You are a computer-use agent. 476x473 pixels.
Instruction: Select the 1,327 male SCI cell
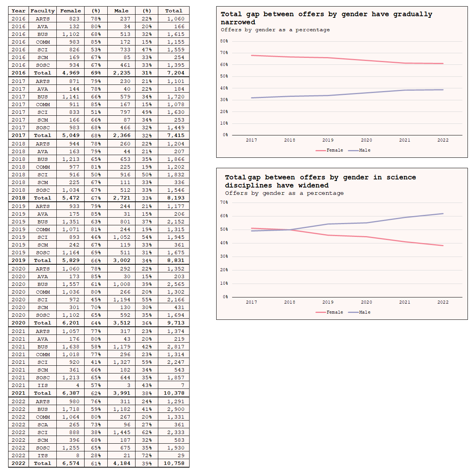[x=121, y=362]
